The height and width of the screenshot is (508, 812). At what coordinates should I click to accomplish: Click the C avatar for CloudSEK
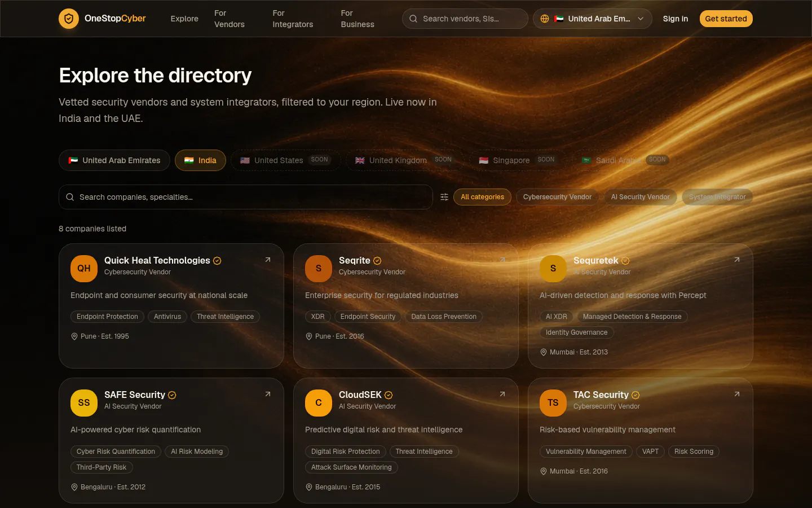[x=319, y=402]
